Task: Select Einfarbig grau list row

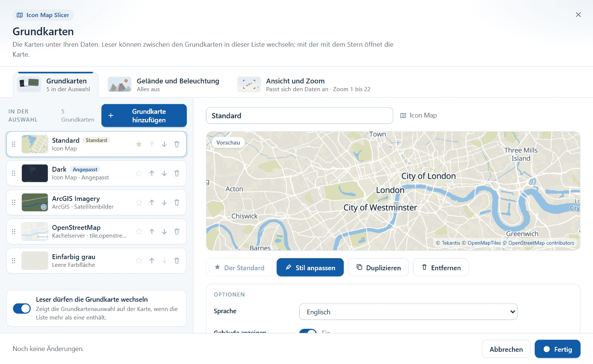Action: tap(96, 261)
